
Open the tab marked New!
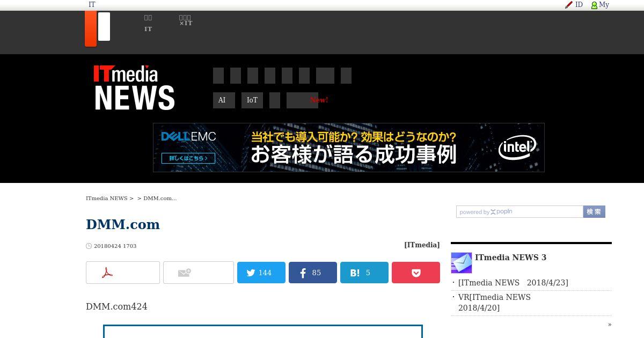coord(303,100)
